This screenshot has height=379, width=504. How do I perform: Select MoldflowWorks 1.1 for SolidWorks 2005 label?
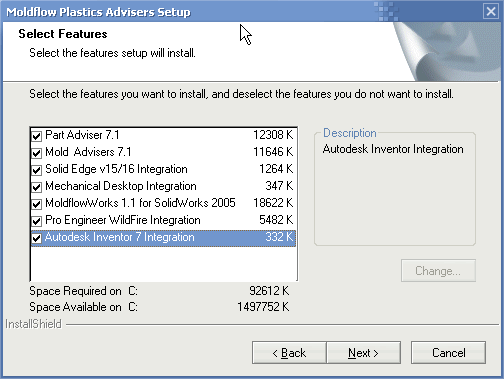(140, 203)
